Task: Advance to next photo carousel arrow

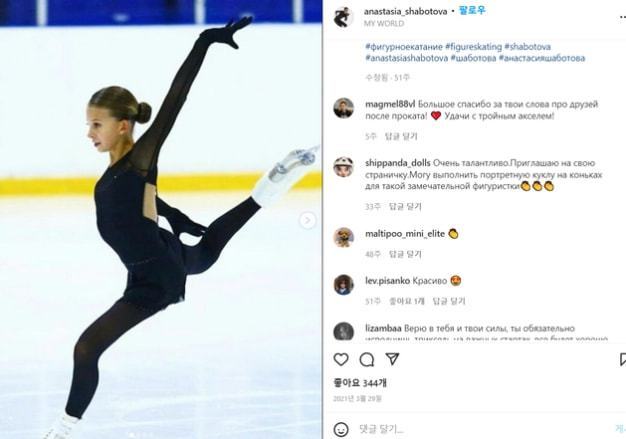Action: [x=307, y=220]
